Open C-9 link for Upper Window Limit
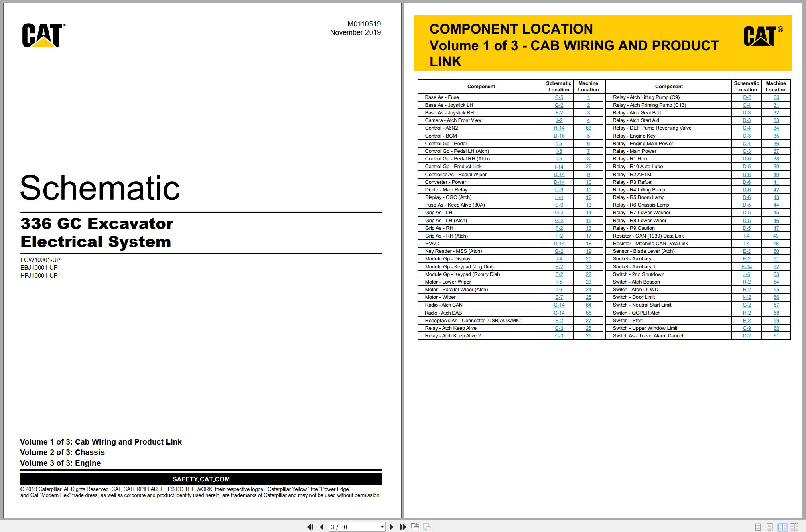 coord(747,328)
